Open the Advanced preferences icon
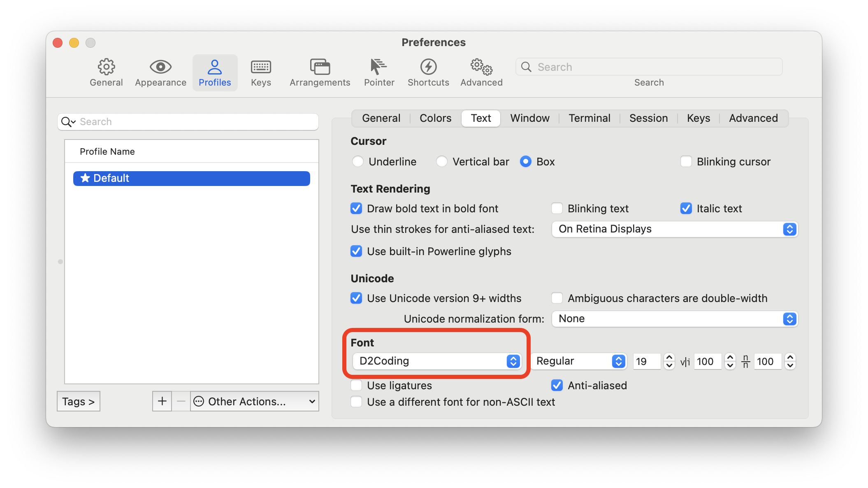The image size is (868, 488). click(480, 72)
